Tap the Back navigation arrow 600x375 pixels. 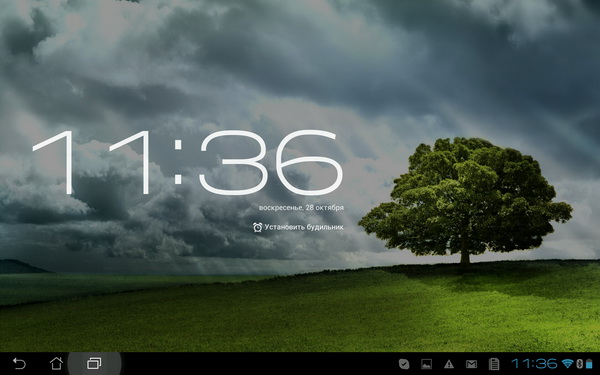coord(19,363)
